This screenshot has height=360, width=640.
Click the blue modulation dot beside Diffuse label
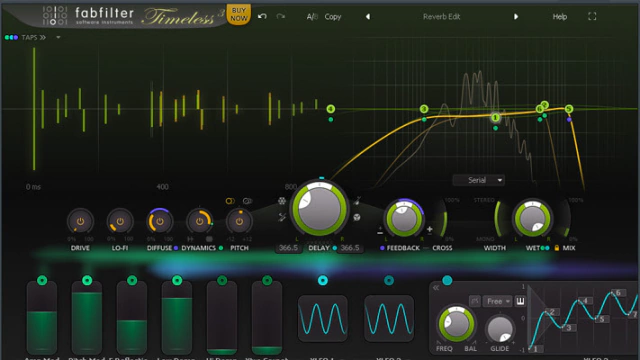(176, 248)
